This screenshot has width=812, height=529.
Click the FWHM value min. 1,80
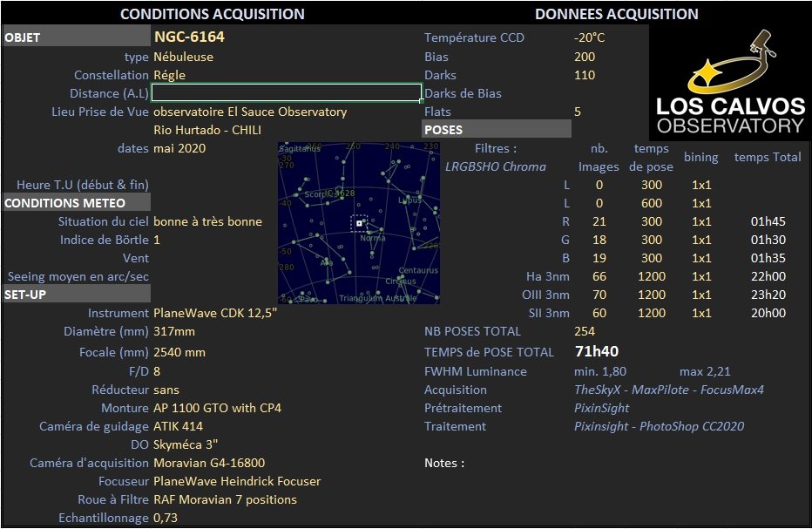tap(600, 371)
